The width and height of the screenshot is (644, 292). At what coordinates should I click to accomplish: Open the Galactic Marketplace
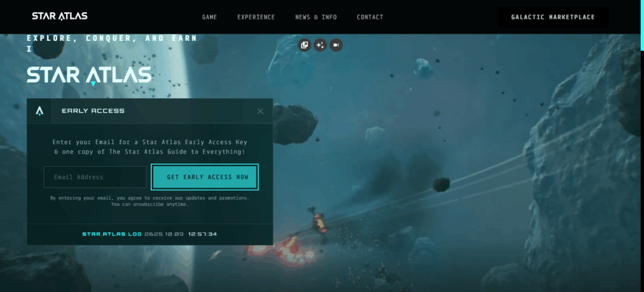pos(553,17)
